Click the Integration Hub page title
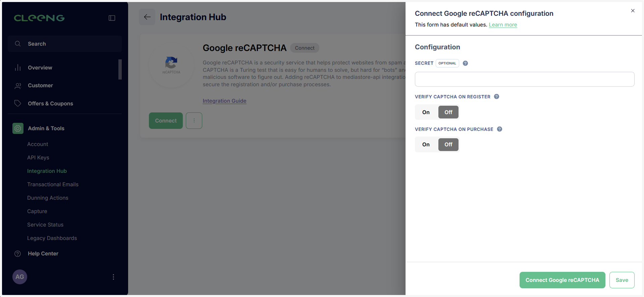The height and width of the screenshot is (297, 644). tap(193, 17)
